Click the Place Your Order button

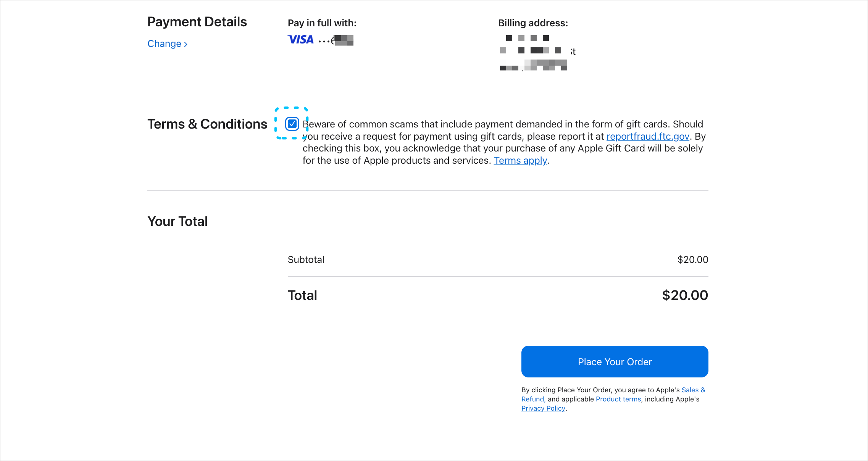[x=615, y=361]
